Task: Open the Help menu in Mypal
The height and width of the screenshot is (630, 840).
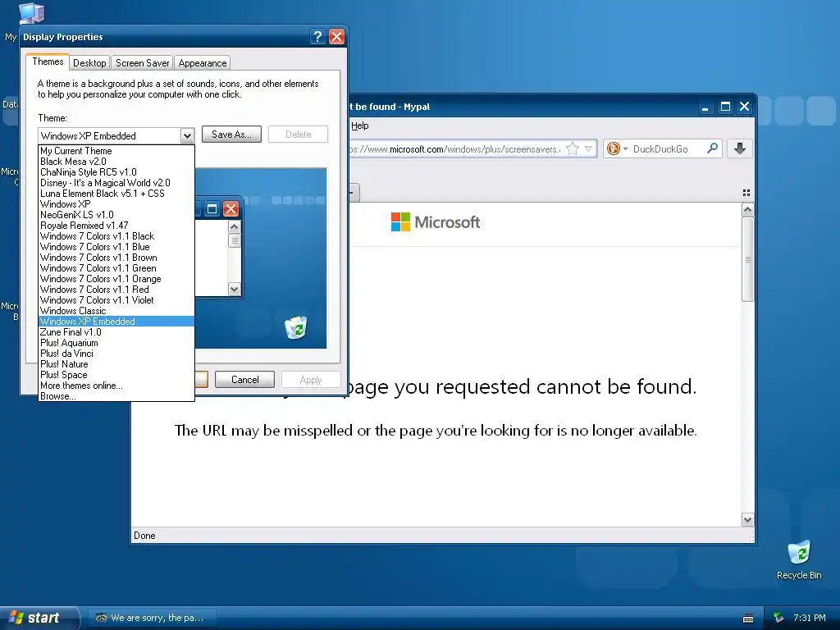Action: click(x=359, y=126)
